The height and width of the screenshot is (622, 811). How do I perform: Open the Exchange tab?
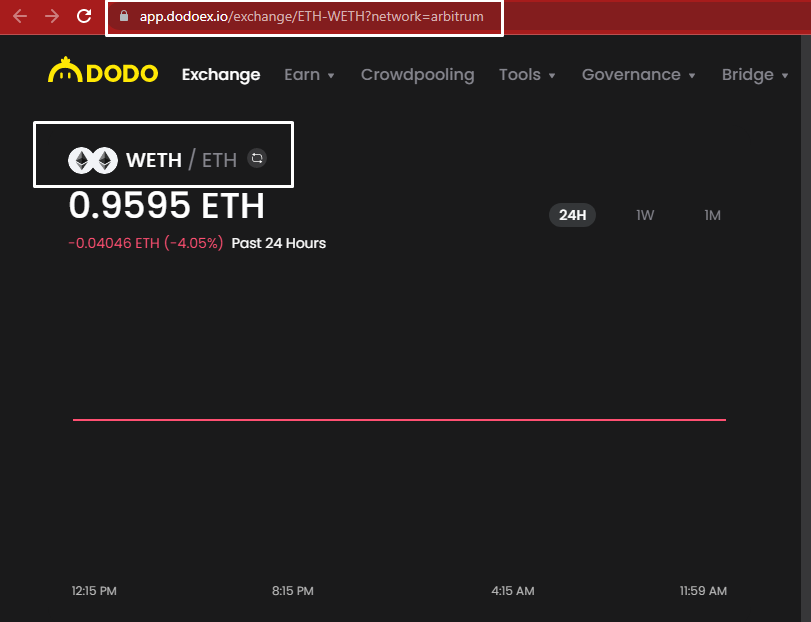[x=221, y=75]
